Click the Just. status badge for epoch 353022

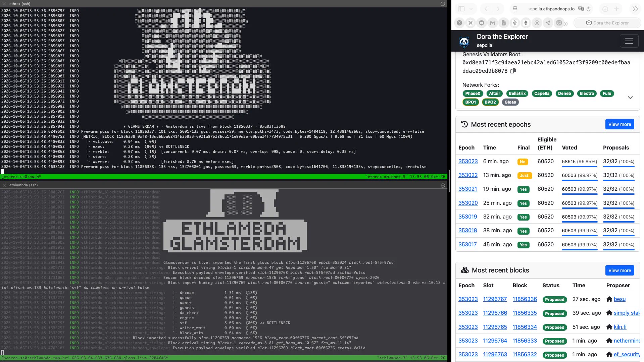524,175
